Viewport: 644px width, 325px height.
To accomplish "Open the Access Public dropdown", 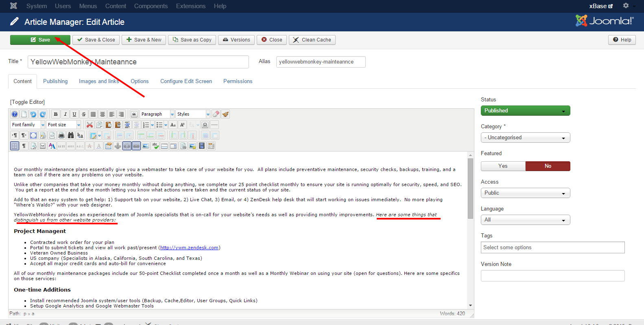I will click(526, 193).
